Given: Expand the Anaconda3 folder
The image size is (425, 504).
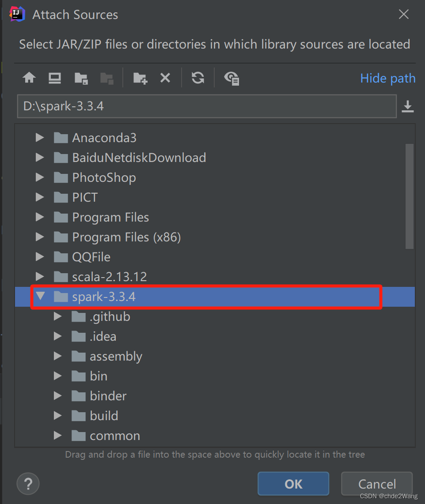Looking at the screenshot, I should [40, 138].
